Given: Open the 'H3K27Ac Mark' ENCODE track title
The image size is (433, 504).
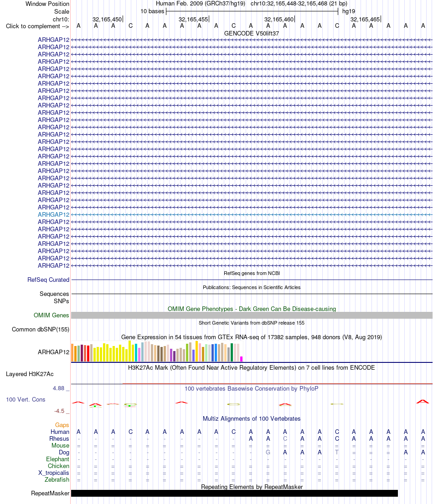Looking at the screenshot, I should (x=252, y=368).
